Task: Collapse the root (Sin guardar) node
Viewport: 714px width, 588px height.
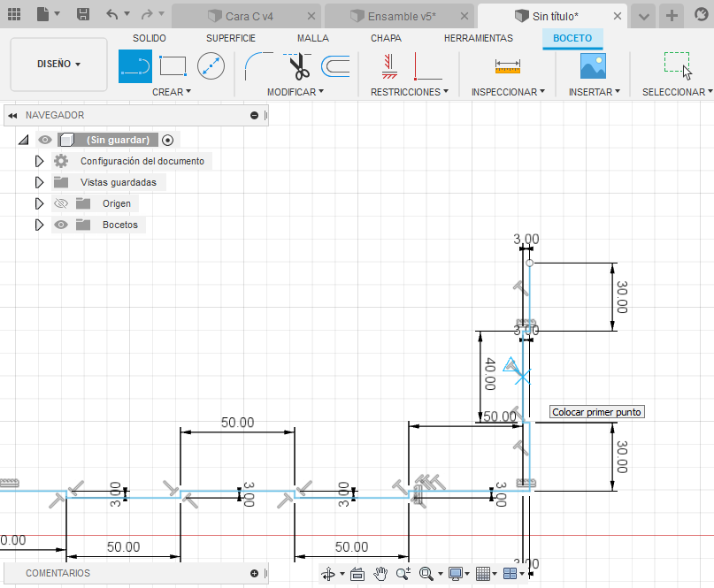Action: click(x=23, y=140)
